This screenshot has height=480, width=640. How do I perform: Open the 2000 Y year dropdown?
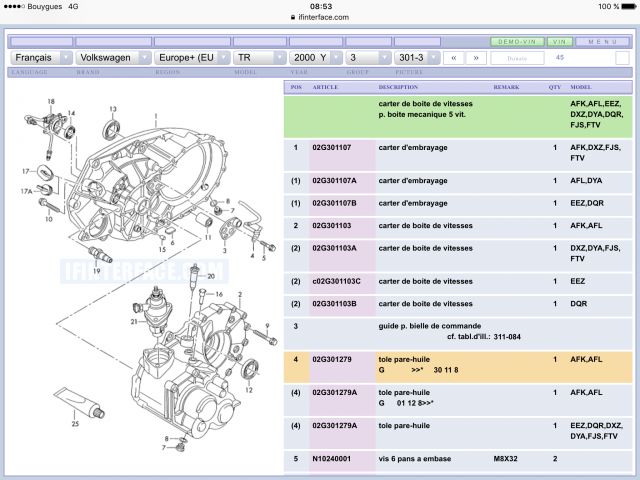click(x=316, y=58)
